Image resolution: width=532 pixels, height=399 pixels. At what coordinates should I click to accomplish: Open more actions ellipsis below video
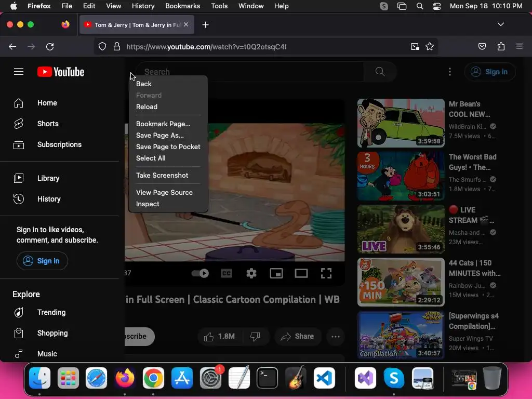(x=336, y=336)
